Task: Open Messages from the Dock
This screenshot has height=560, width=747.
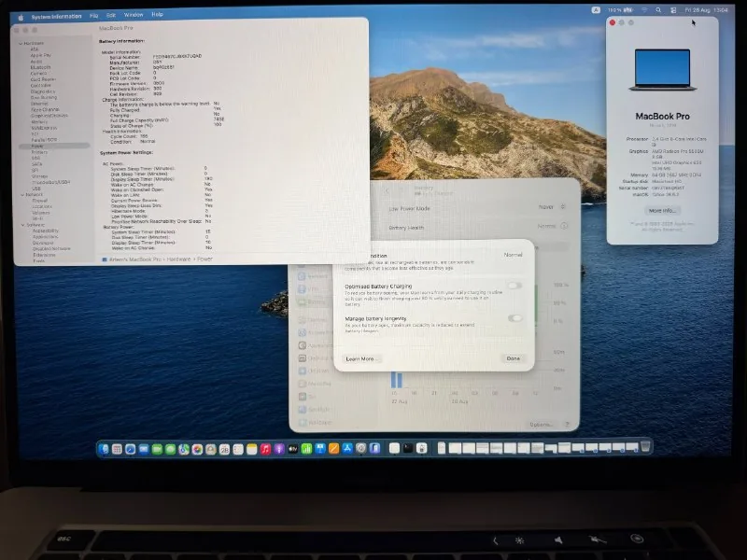Action: [170, 449]
